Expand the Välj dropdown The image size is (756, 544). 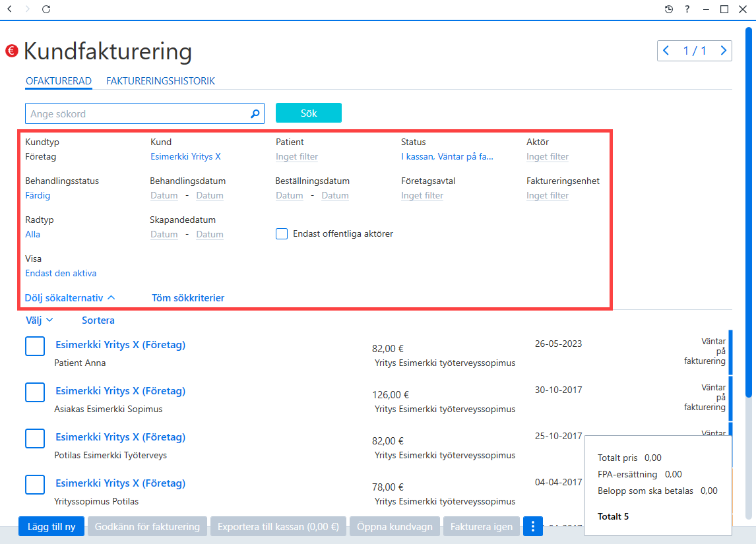click(39, 320)
